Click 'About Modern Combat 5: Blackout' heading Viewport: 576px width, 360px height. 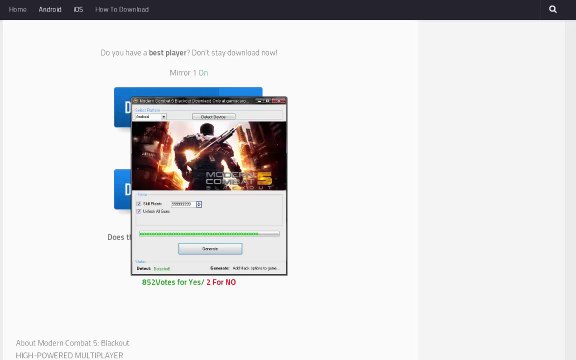(x=72, y=343)
